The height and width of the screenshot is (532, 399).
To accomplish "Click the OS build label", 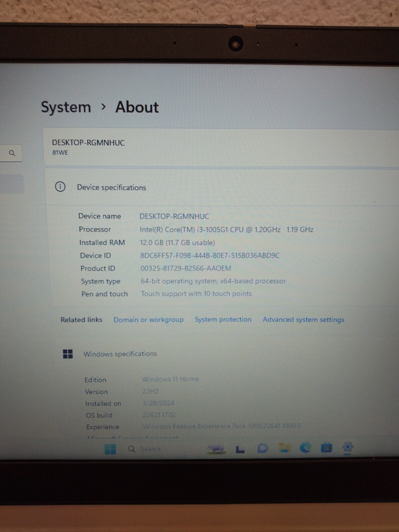I will click(x=99, y=415).
